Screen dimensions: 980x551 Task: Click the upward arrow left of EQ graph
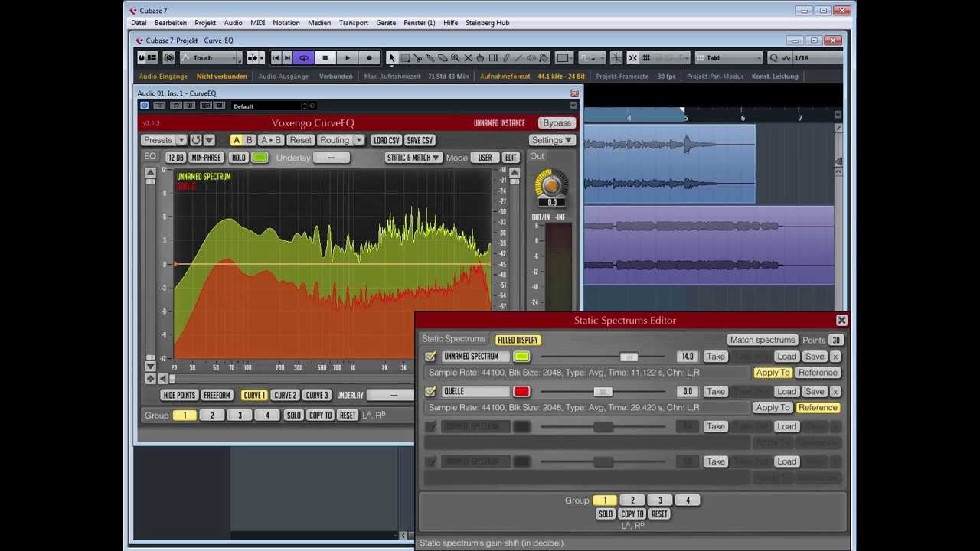pos(151,173)
